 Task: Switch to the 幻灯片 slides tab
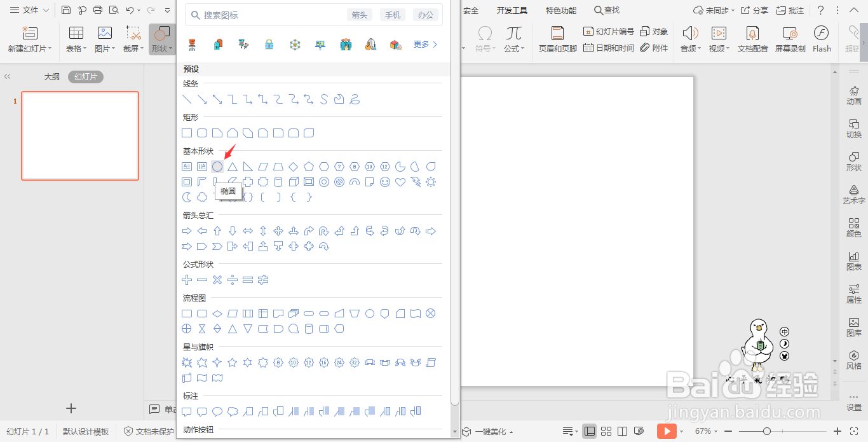click(x=86, y=77)
